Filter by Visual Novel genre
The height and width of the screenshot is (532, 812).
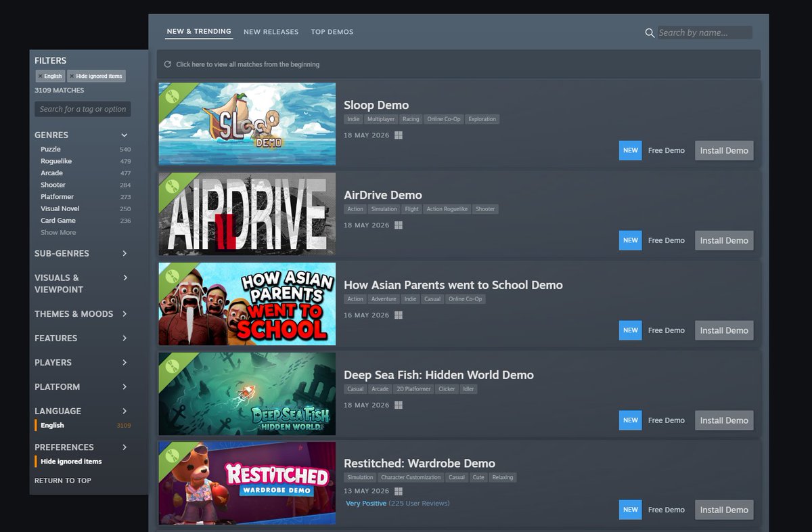(60, 208)
